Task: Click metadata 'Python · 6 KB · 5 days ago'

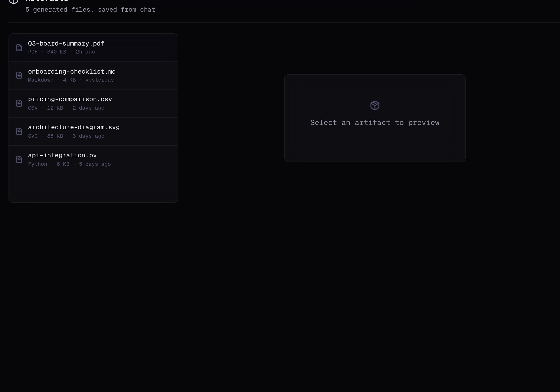Action: tap(69, 164)
